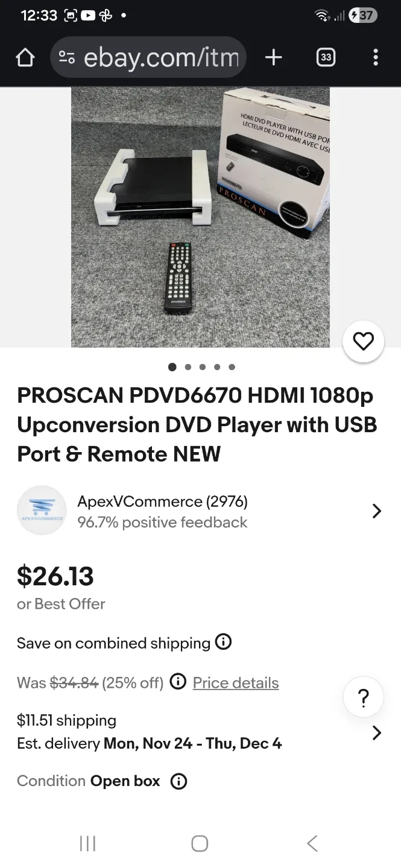The height and width of the screenshot is (868, 401).
Task: Tap the info icon next to Open box
Action: point(178,781)
